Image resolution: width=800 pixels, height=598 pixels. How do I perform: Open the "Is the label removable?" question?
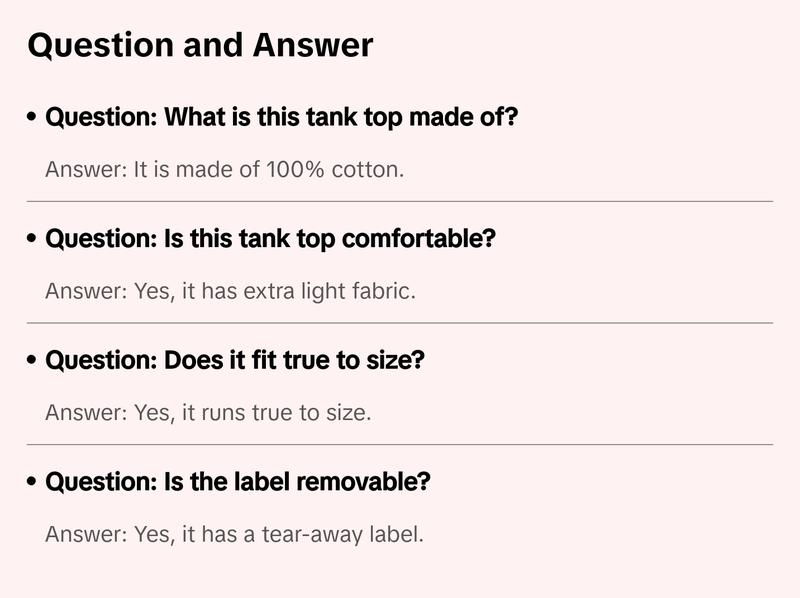pos(238,482)
